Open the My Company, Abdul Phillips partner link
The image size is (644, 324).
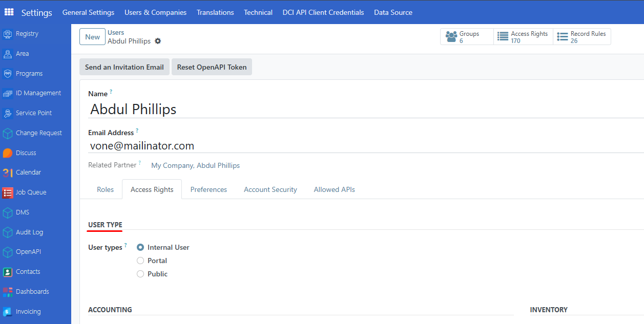[195, 165]
